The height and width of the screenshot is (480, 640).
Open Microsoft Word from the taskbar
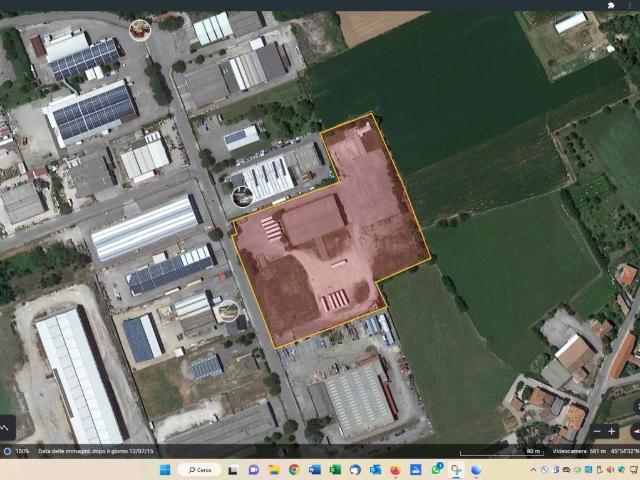pos(315,470)
